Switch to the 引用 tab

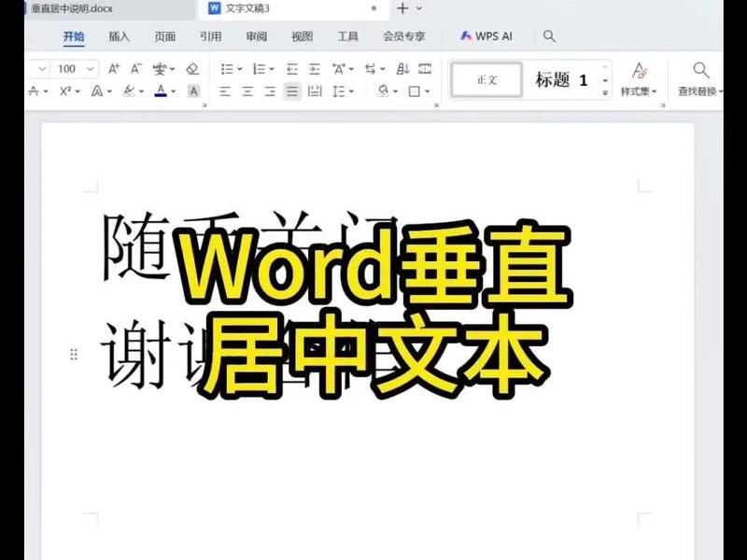click(211, 36)
